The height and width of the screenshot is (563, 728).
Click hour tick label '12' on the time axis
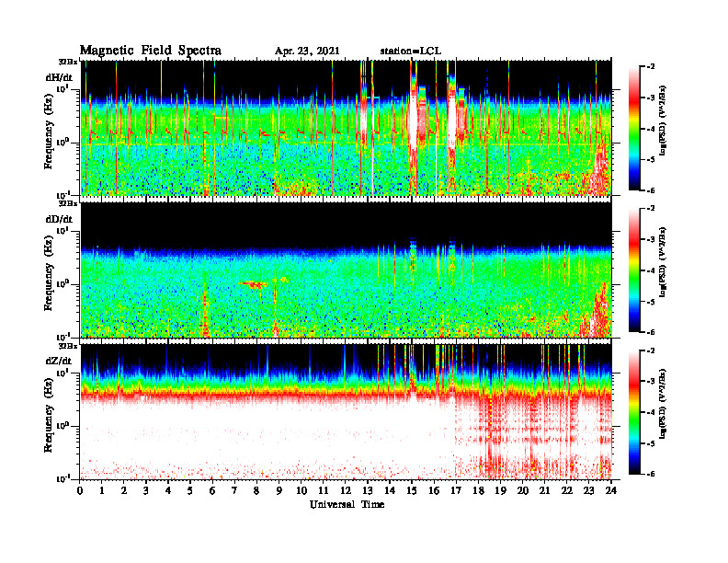pyautogui.click(x=346, y=490)
